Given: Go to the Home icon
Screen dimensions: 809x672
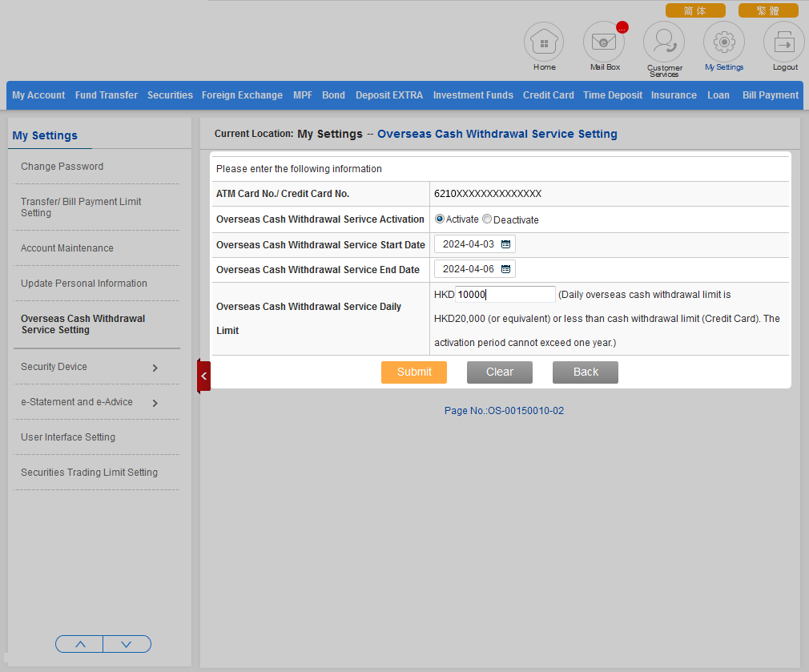Looking at the screenshot, I should (544, 42).
